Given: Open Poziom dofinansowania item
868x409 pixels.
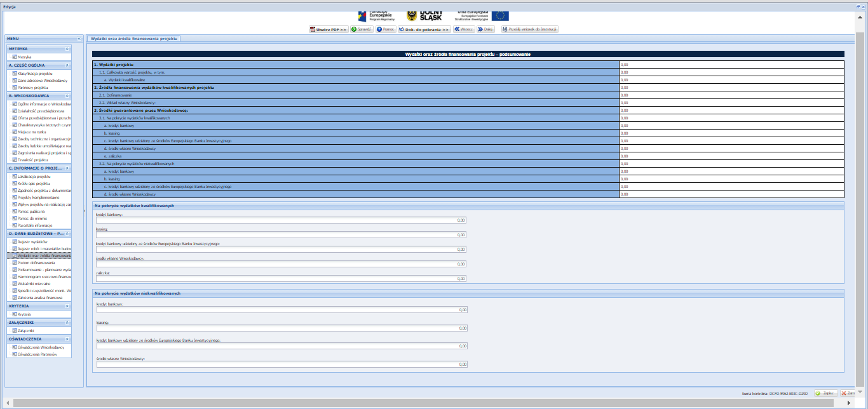Looking at the screenshot, I should pyautogui.click(x=36, y=262).
